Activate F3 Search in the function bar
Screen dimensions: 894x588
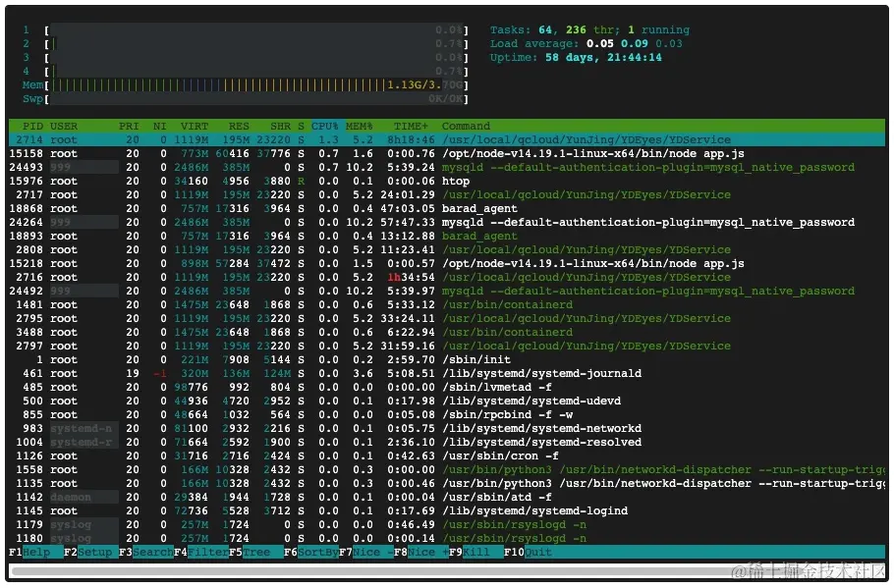[146, 552]
